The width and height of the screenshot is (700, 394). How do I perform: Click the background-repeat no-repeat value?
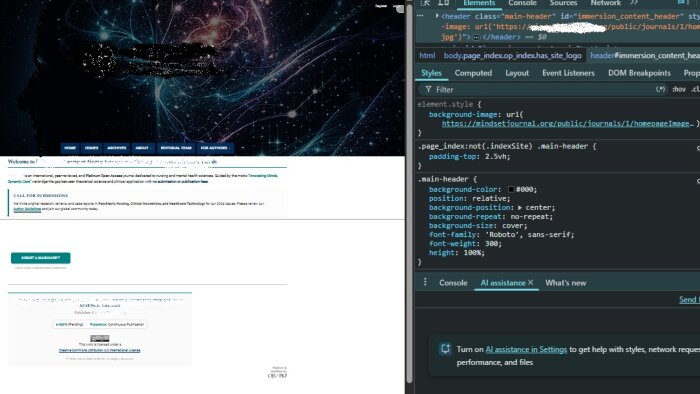coord(530,216)
